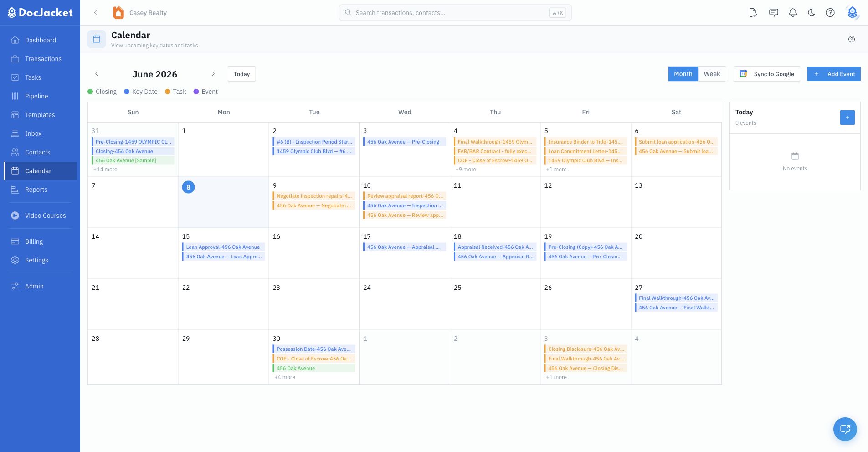Open the Settings gear icon in sidebar
Viewport: 868px width, 452px height.
15,260
